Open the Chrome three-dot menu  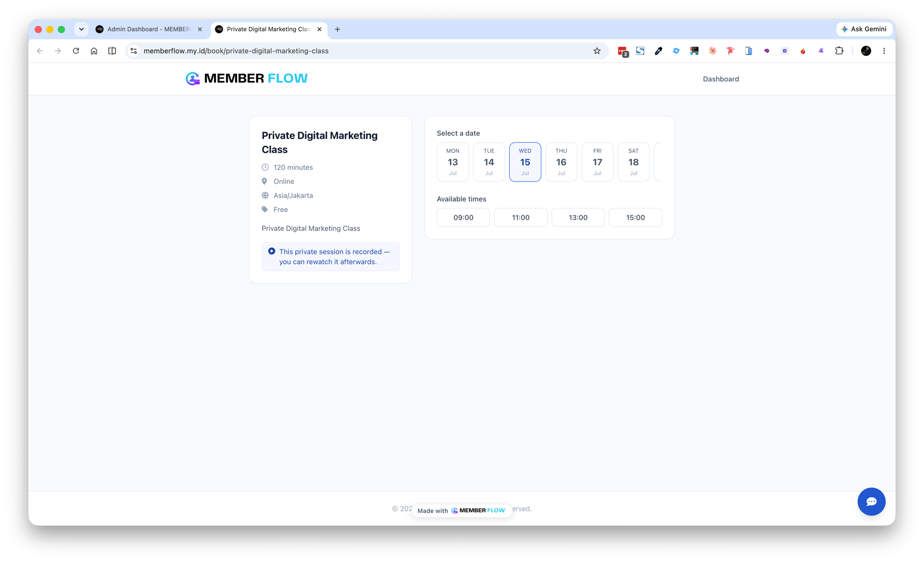(x=884, y=51)
